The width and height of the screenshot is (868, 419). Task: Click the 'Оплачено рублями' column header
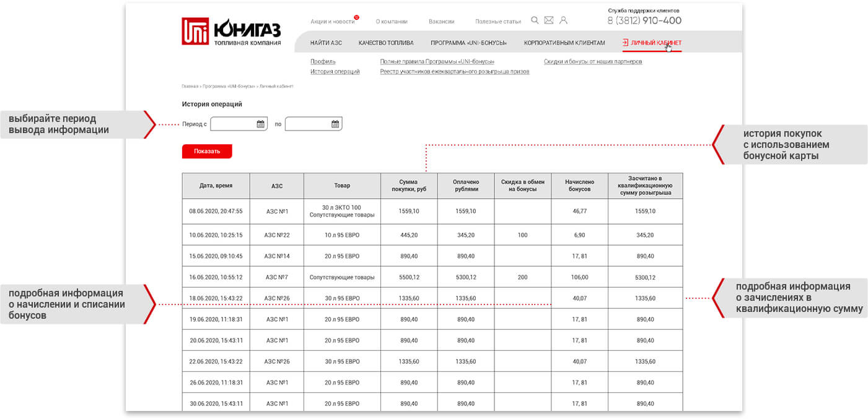(x=466, y=186)
